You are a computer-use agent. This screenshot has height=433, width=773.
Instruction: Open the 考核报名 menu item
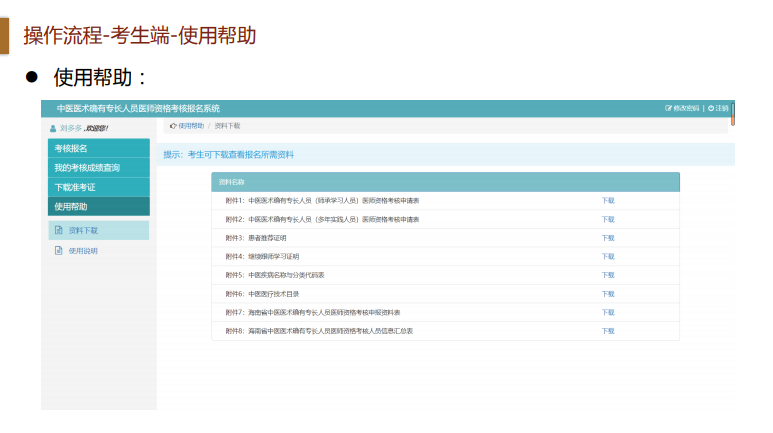(x=98, y=149)
